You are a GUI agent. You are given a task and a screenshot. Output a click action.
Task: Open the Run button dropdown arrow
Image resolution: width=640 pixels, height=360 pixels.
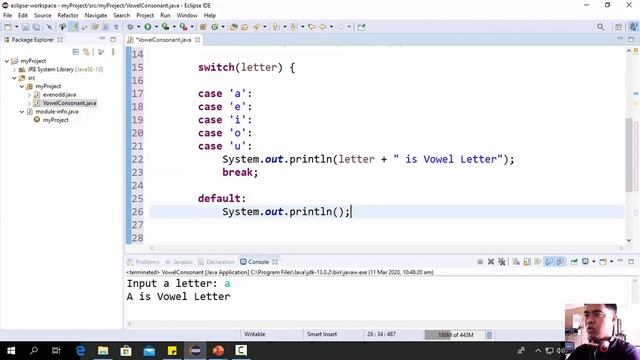[156, 27]
